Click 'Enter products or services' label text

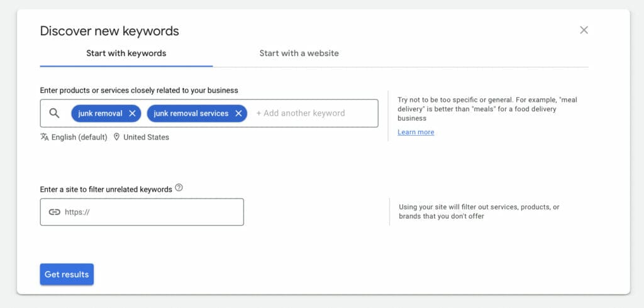click(x=139, y=91)
